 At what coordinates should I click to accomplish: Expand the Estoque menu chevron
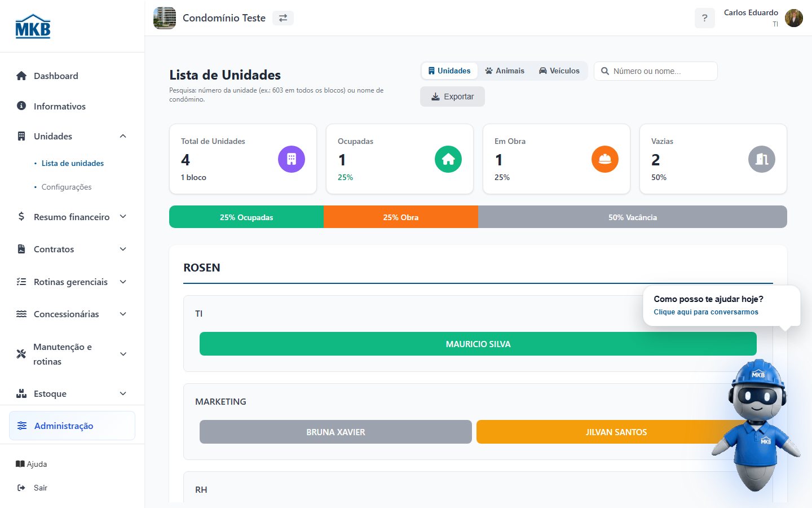click(123, 393)
